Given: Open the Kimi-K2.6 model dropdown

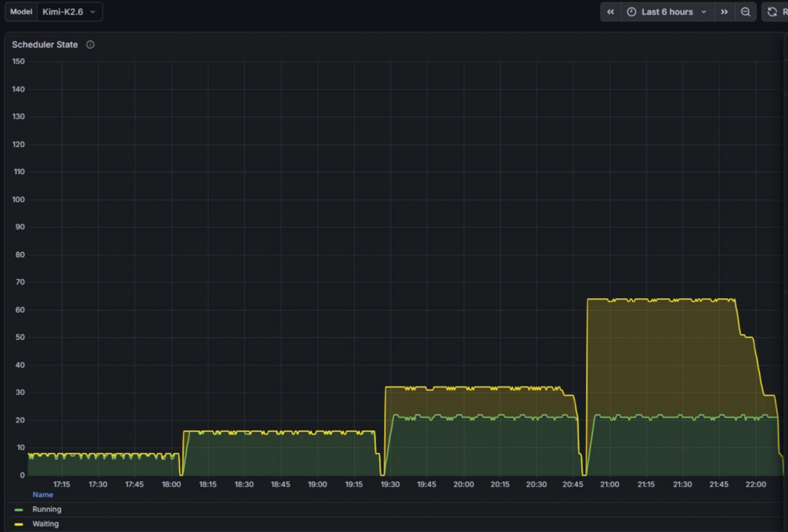Looking at the screenshot, I should (69, 12).
